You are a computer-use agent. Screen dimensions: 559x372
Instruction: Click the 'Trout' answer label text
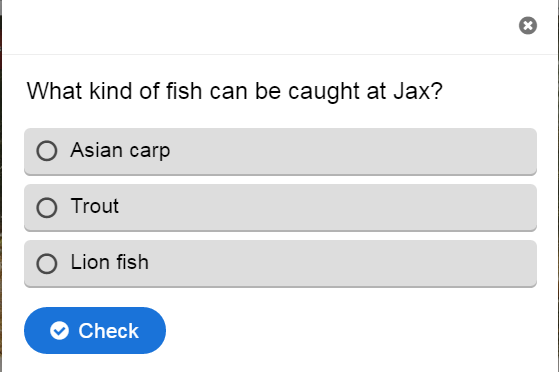tap(94, 206)
